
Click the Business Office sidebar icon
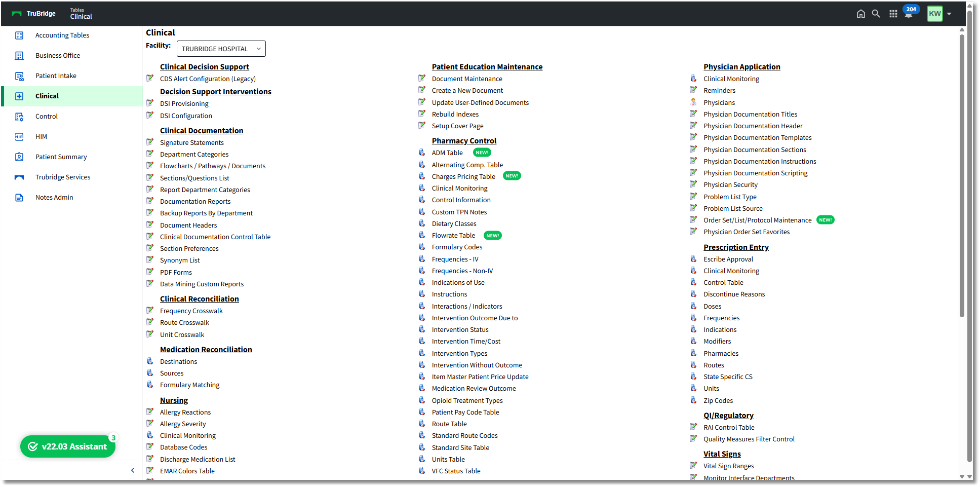coord(19,56)
